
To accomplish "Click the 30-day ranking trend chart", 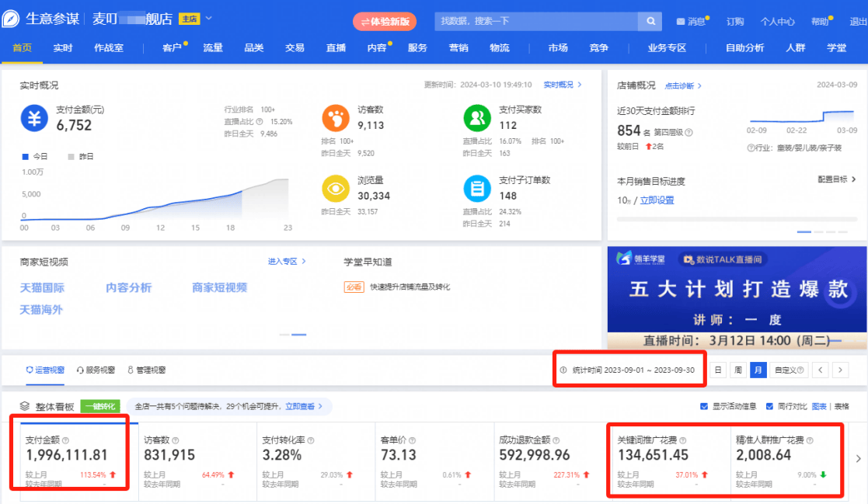I will pyautogui.click(x=801, y=116).
